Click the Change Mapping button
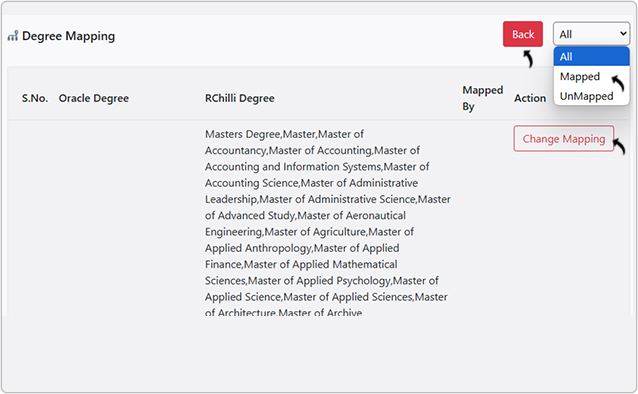This screenshot has height=394, width=638. click(x=564, y=139)
